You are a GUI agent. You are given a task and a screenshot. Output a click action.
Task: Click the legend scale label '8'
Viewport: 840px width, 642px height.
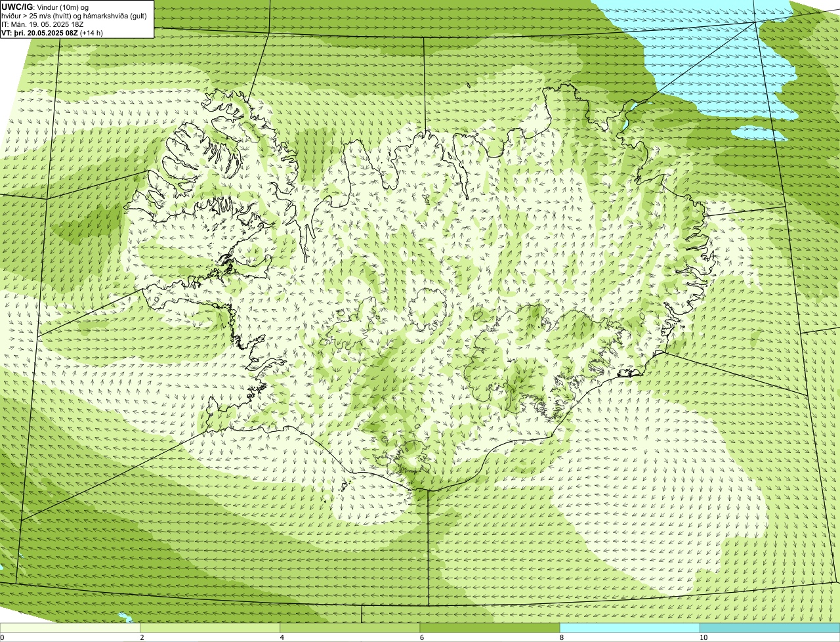(562, 637)
